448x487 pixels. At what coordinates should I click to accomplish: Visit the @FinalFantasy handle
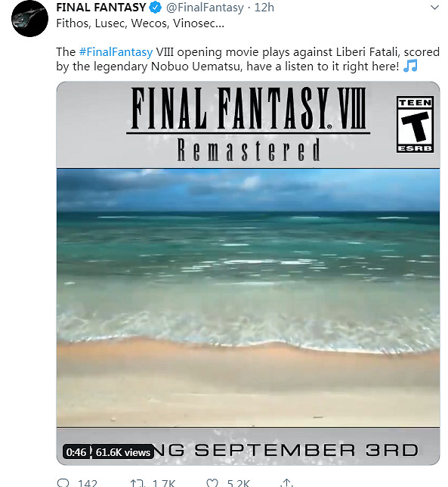[205, 8]
